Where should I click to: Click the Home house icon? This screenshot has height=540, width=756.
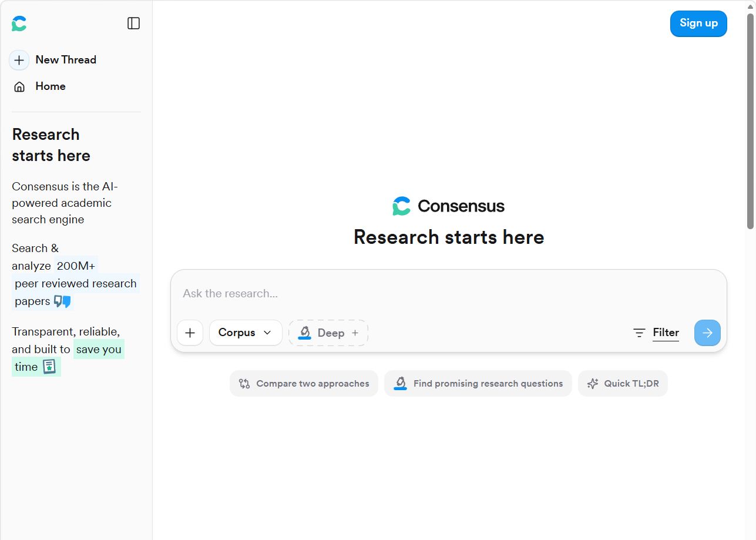(x=19, y=87)
